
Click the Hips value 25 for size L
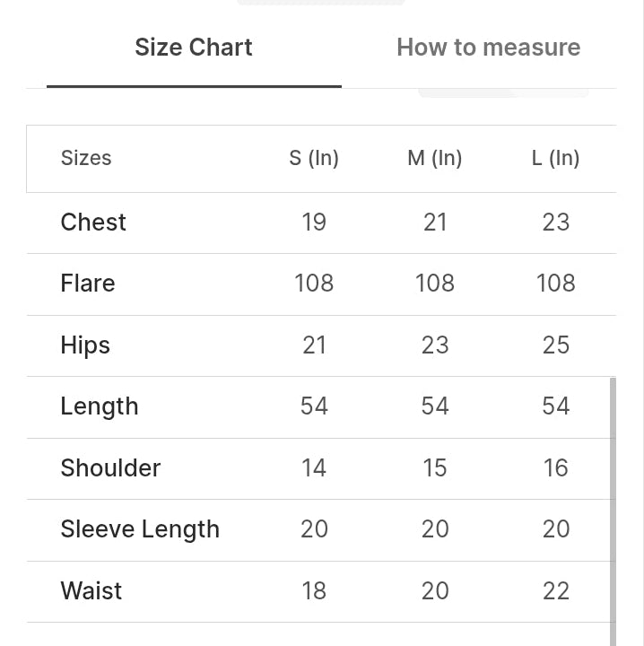(555, 345)
